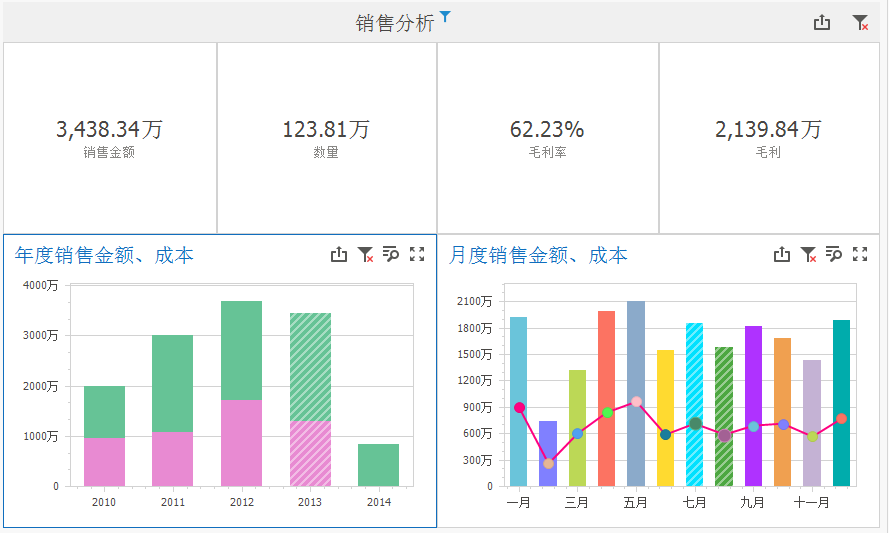Maximize the 年度销售金额、成本 chart
Screen dimensions: 889x533
coord(417,255)
